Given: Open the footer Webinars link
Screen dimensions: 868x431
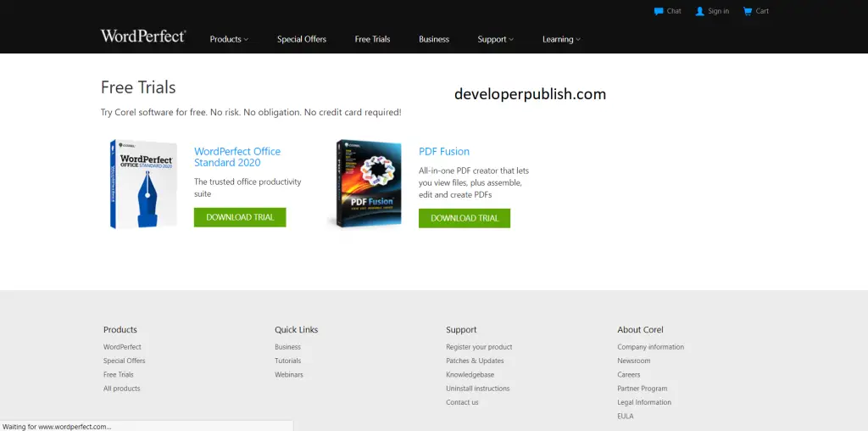Looking at the screenshot, I should (289, 374).
